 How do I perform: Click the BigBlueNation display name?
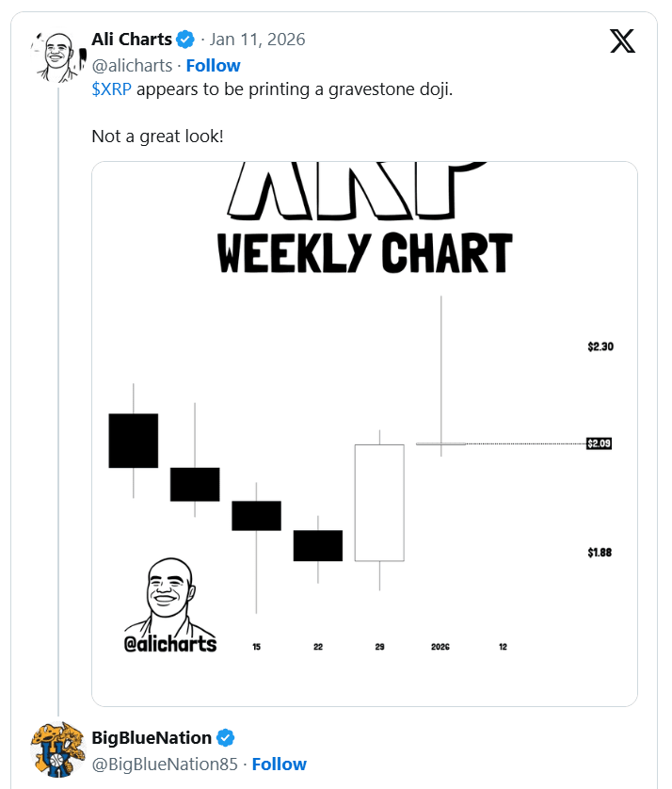coord(152,737)
